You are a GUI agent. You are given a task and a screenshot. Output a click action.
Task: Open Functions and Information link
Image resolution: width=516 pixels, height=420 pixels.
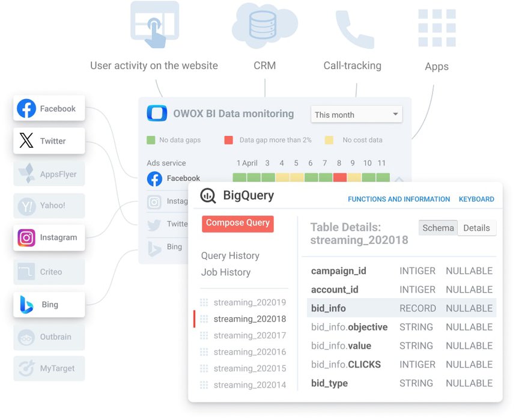tap(399, 199)
